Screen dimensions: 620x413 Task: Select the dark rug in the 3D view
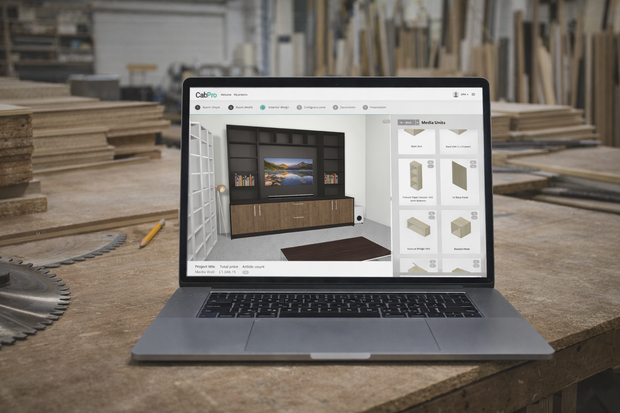point(335,249)
